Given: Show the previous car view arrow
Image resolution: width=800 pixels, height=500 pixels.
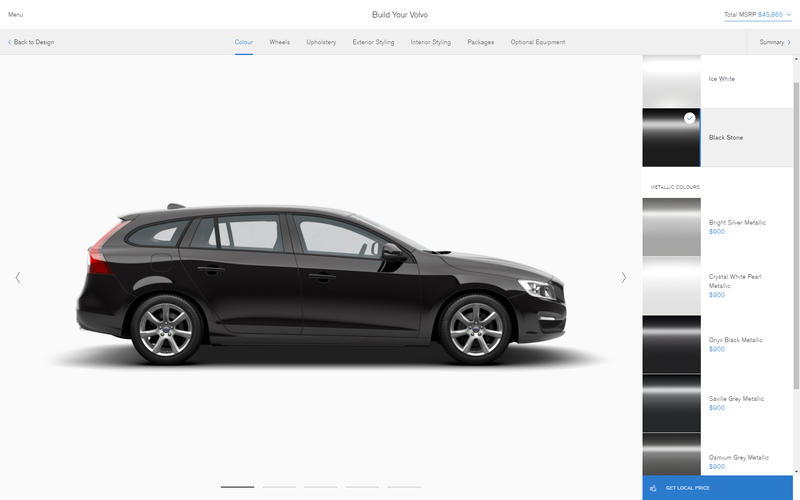Looking at the screenshot, I should click(x=18, y=278).
